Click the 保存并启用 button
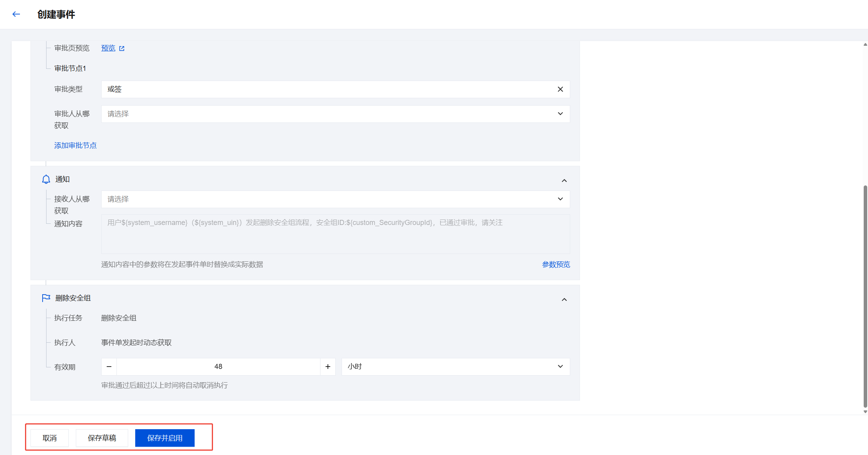868x455 pixels. 165,438
